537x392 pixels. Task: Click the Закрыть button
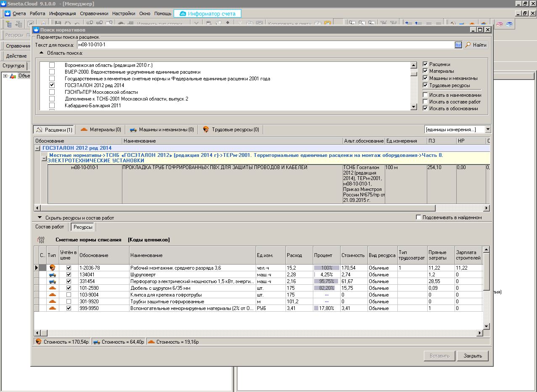(472, 356)
